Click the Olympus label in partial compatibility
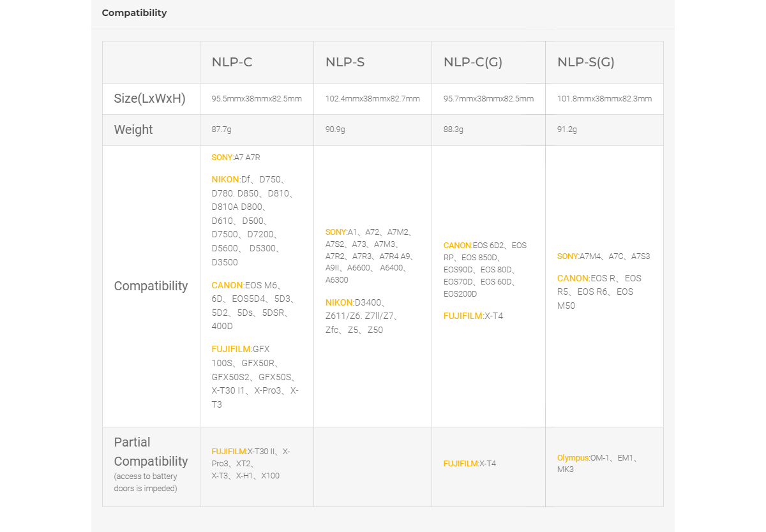The width and height of the screenshot is (766, 532). coord(573,457)
